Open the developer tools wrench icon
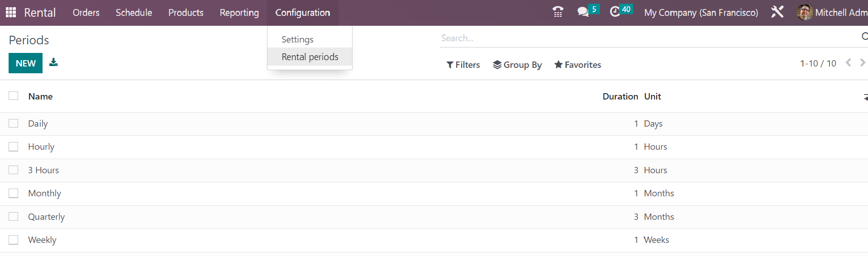Screen dimensions: 868x256 (x=777, y=12)
